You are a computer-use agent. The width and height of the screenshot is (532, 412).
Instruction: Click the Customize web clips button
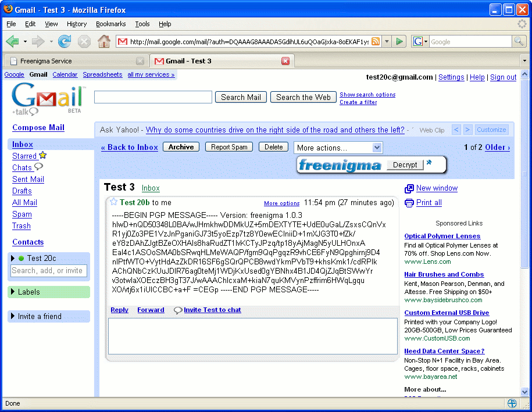[491, 130]
